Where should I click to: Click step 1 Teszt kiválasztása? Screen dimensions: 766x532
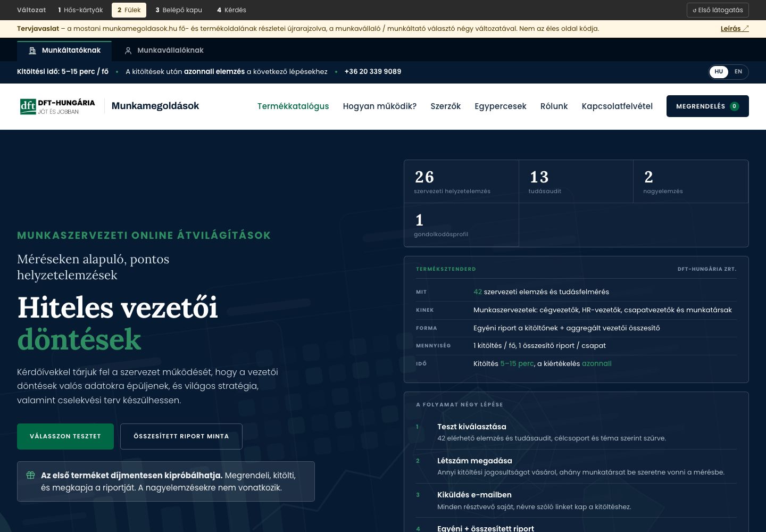pyautogui.click(x=576, y=432)
